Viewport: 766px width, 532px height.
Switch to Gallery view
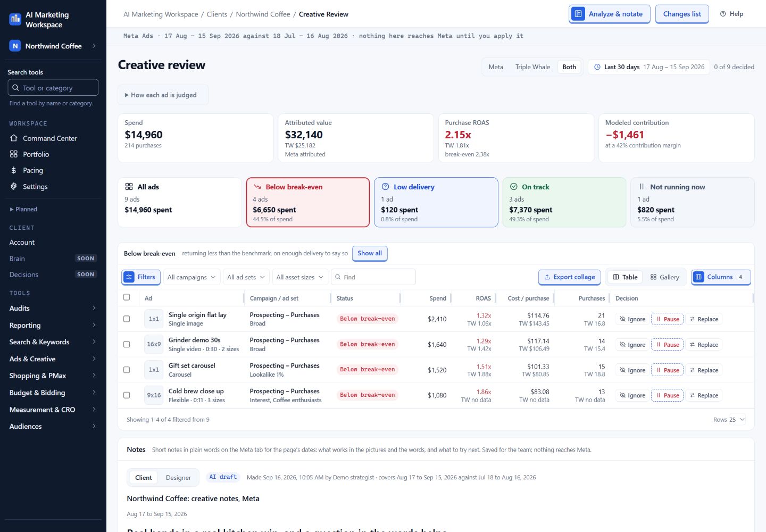(x=664, y=277)
